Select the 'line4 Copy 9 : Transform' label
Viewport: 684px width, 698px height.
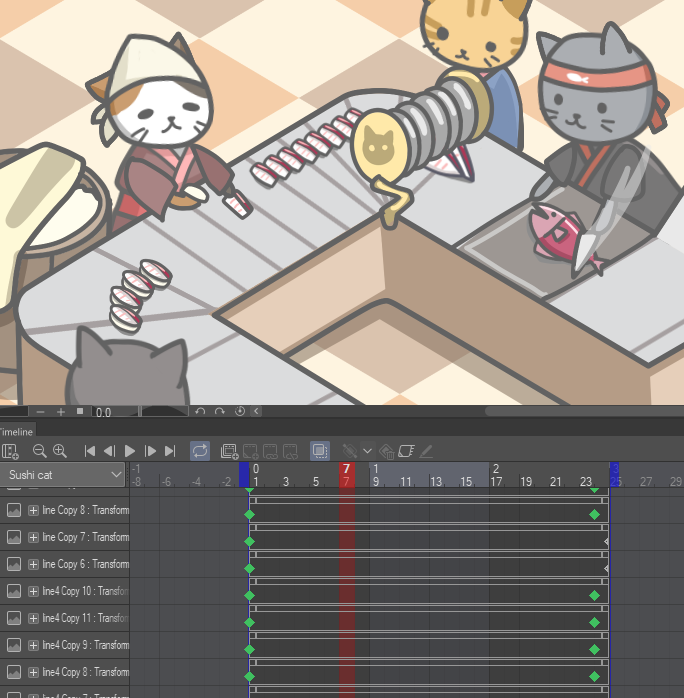click(x=85, y=645)
